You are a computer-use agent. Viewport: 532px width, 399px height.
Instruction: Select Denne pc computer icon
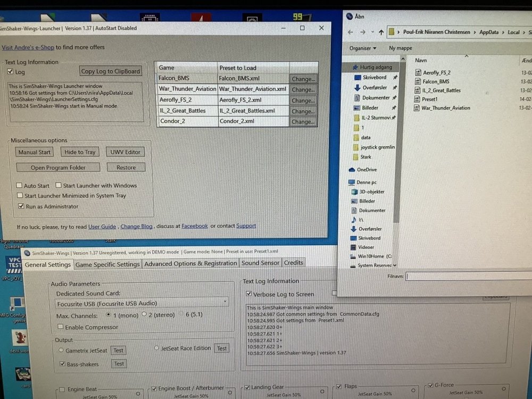tap(352, 182)
